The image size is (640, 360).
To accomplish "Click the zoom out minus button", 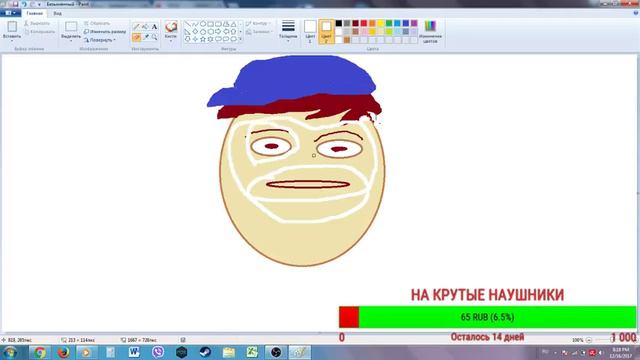I will (588, 340).
